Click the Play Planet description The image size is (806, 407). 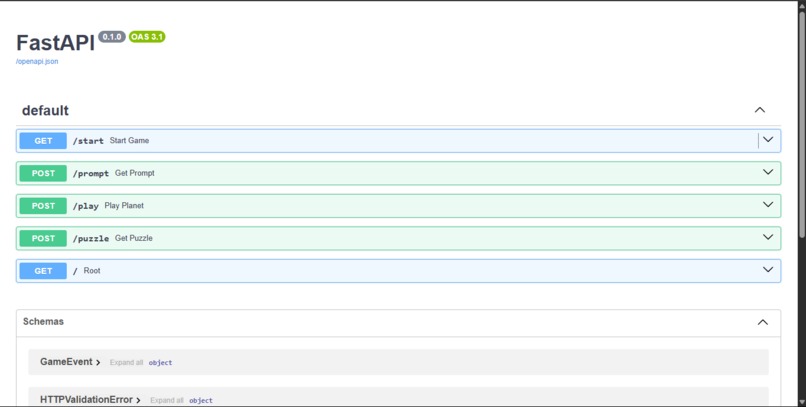tap(124, 206)
